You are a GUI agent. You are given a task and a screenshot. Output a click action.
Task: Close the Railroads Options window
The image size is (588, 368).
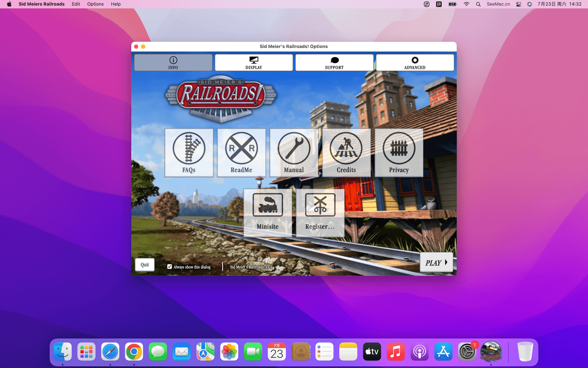click(136, 47)
